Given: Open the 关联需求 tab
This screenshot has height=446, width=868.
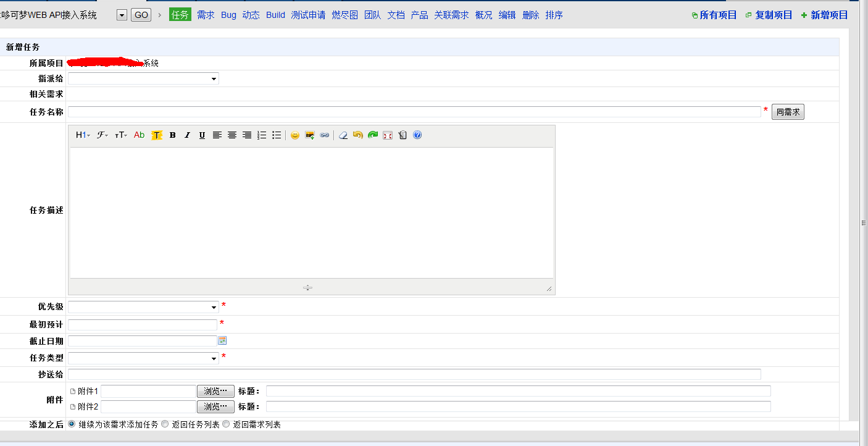Looking at the screenshot, I should (451, 15).
